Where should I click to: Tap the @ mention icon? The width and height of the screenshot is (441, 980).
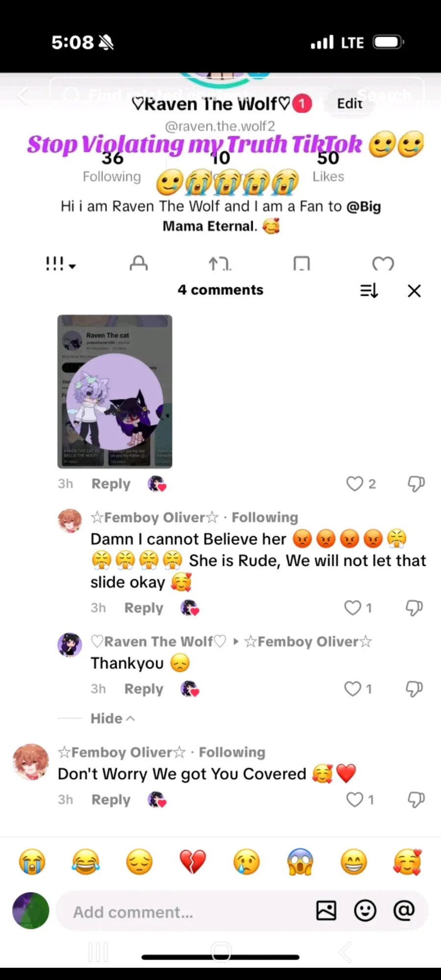[x=404, y=911]
